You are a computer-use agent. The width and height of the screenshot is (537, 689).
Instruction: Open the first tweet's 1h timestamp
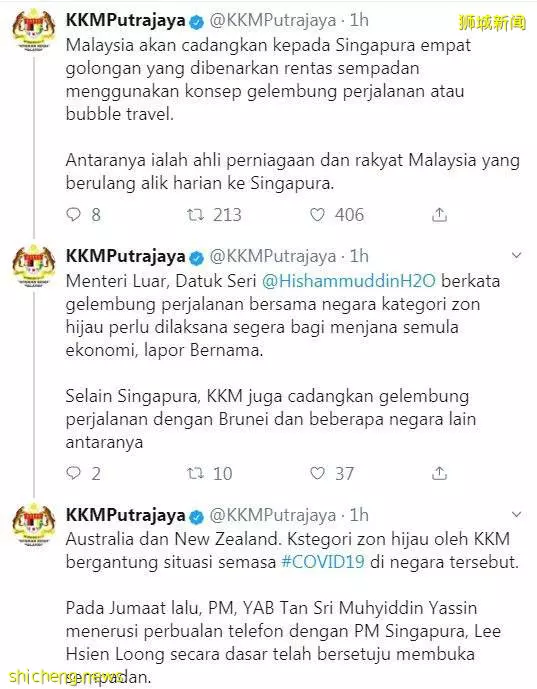(x=359, y=20)
